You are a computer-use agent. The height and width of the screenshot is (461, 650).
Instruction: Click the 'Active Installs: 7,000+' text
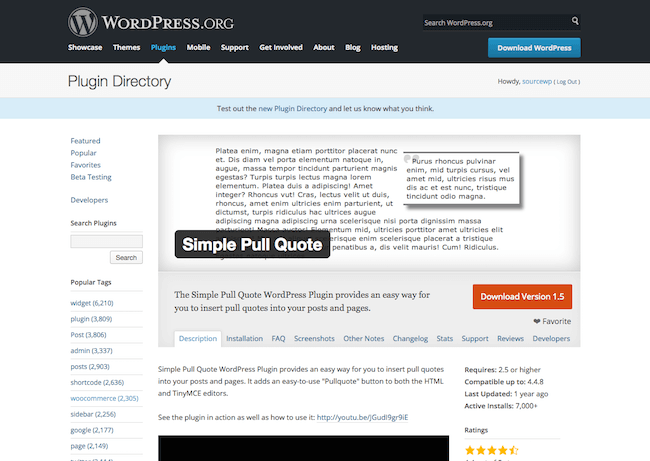coord(501,406)
